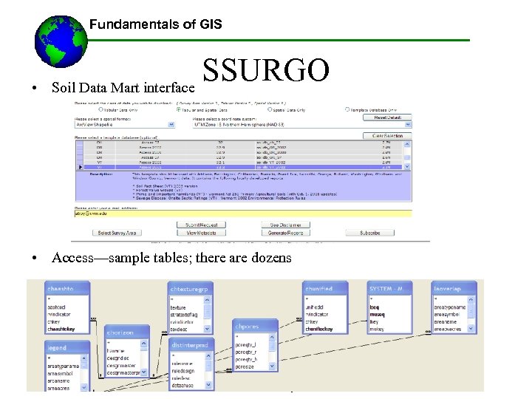This screenshot has height=399, width=532.
Task: Click the chpores table title bar
Action: coord(256,327)
